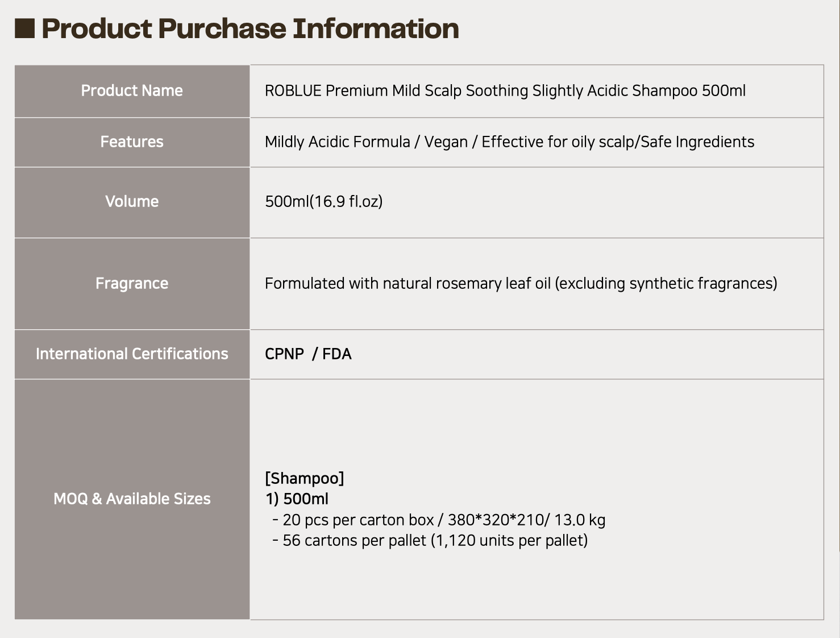Click the ROBLUE Premium shampoo product name text
This screenshot has height=638, width=840.
[x=505, y=91]
